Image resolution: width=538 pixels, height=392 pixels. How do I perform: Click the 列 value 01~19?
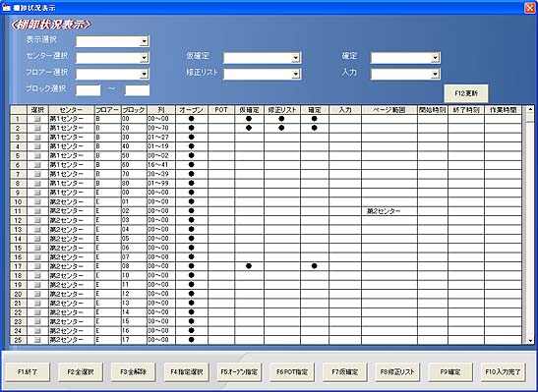coord(158,146)
